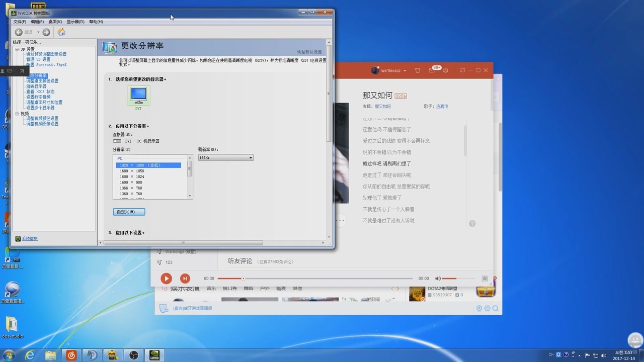Select resolution 1600 × 1024
This screenshot has width=644, height=362.
point(132,177)
